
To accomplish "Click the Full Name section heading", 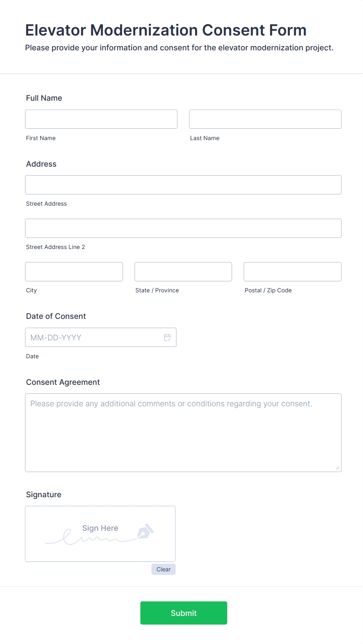I will tap(44, 98).
